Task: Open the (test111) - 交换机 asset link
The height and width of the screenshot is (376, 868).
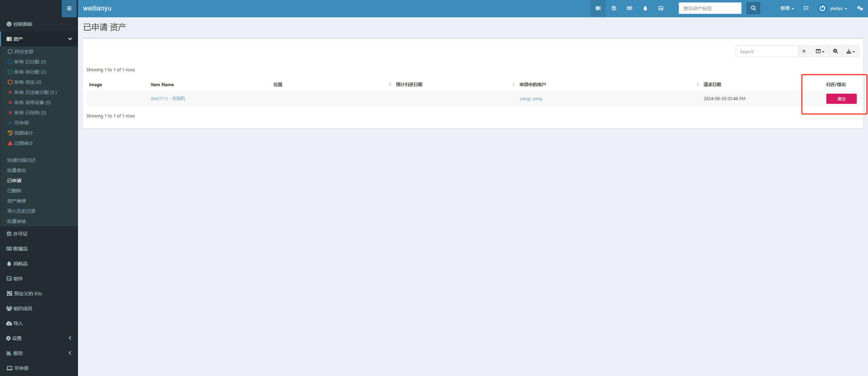Action: point(168,99)
